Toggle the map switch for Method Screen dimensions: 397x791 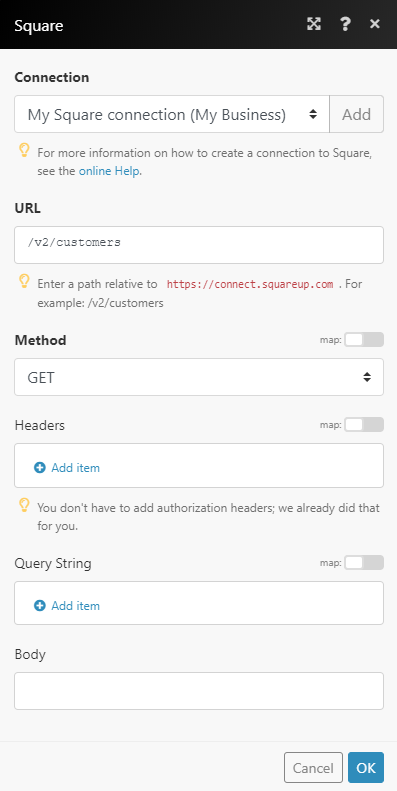point(364,340)
